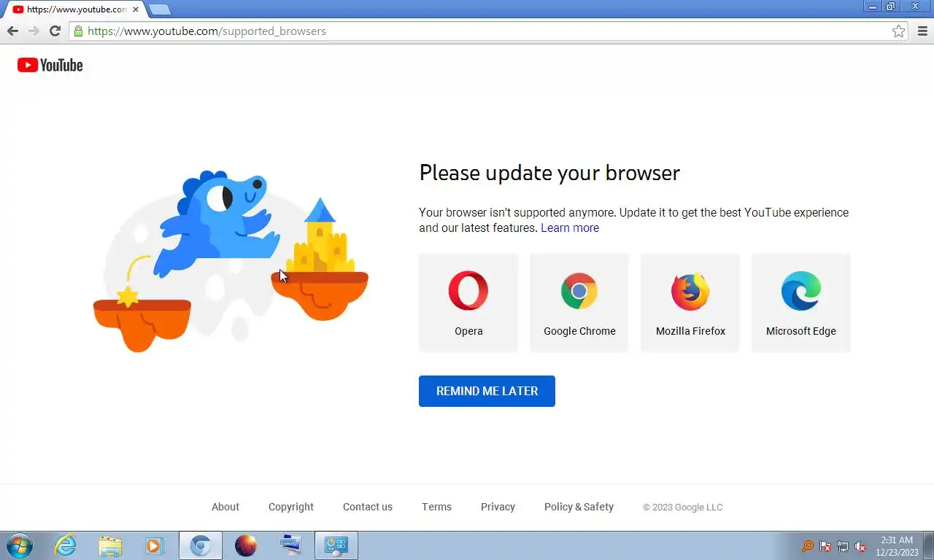Click the Action Center flag tray icon
Viewport: 934px width, 560px height.
pyautogui.click(x=825, y=546)
